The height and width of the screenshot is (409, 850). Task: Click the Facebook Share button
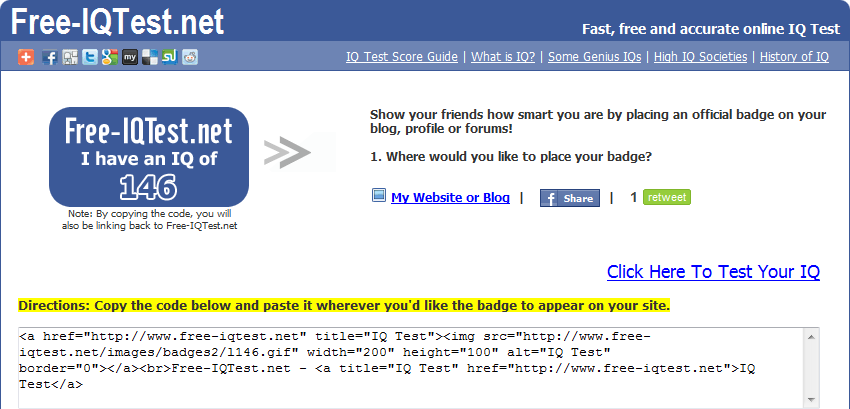point(570,198)
